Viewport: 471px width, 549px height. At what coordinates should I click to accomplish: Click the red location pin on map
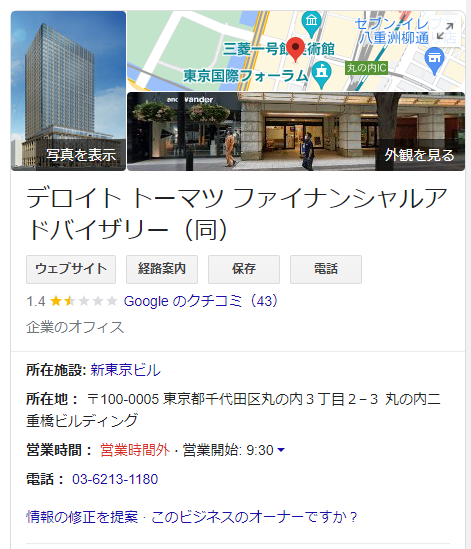[296, 50]
